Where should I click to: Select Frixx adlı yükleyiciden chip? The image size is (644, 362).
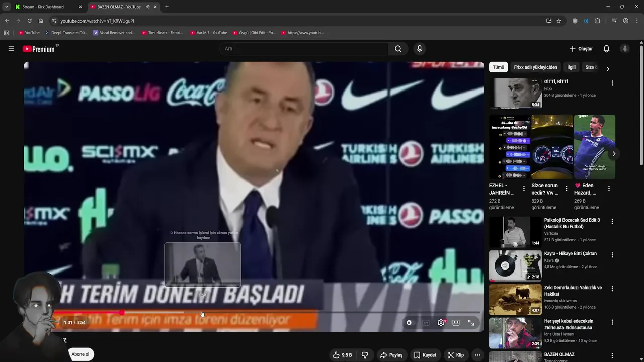pos(535,67)
